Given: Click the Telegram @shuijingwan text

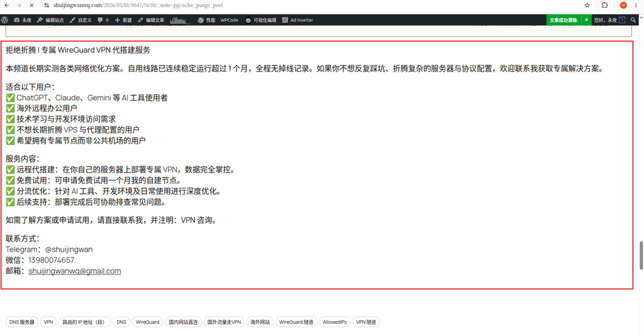Looking at the screenshot, I should (x=49, y=249).
